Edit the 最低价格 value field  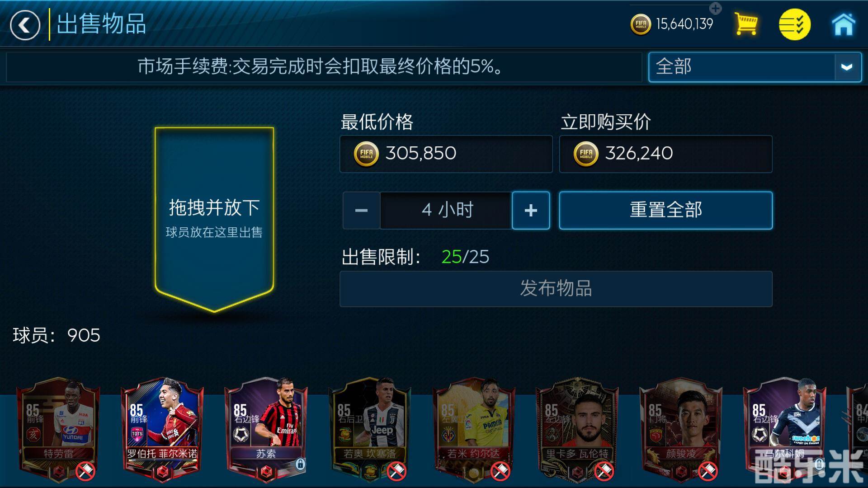446,154
